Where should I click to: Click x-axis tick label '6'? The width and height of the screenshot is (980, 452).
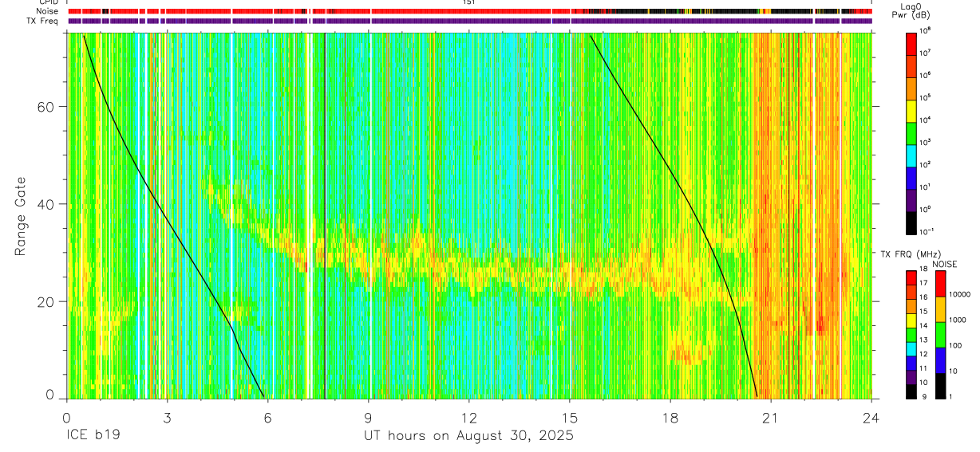(x=268, y=417)
